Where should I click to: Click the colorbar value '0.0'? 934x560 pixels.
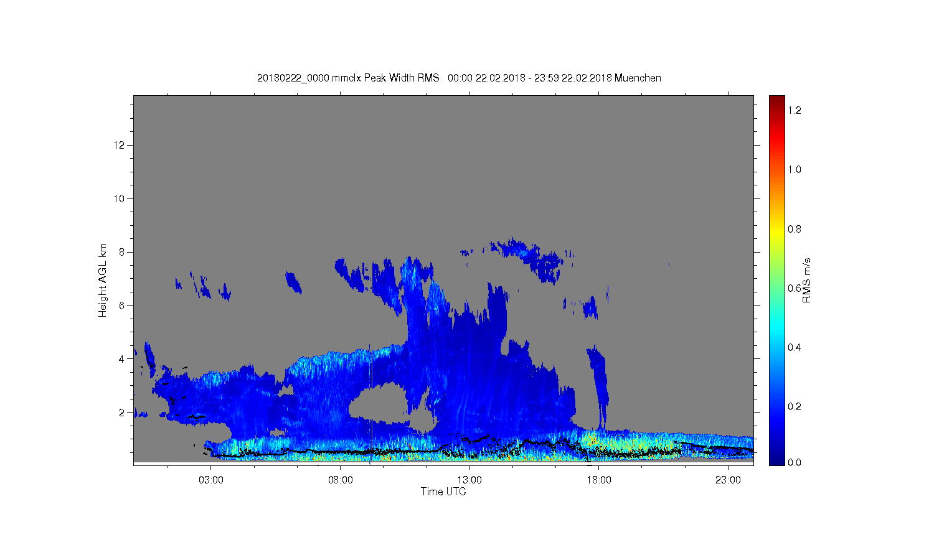point(795,462)
